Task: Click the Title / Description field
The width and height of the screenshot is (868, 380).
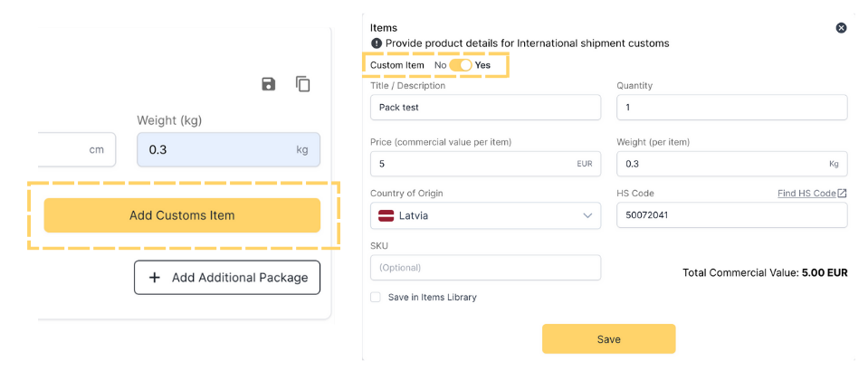Action: (x=485, y=108)
